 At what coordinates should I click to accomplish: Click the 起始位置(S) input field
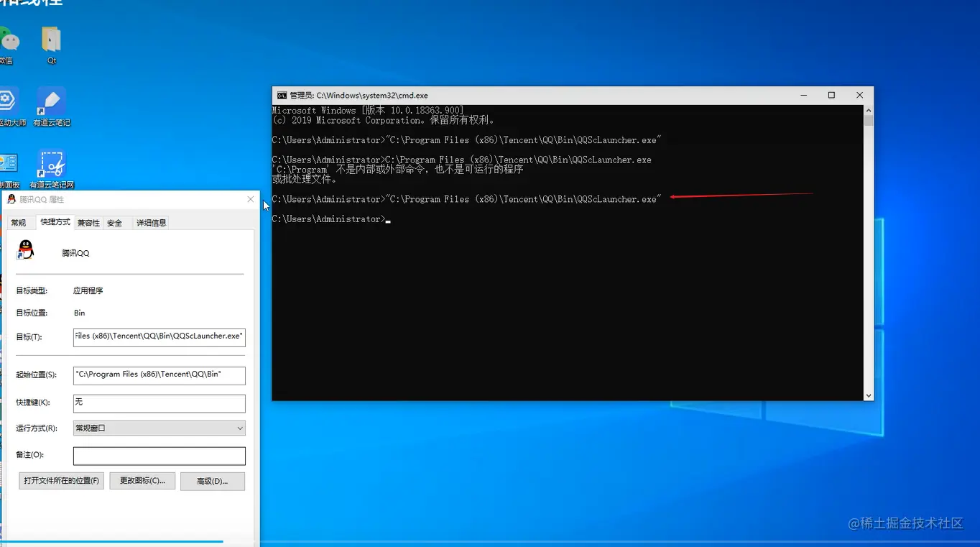160,375
